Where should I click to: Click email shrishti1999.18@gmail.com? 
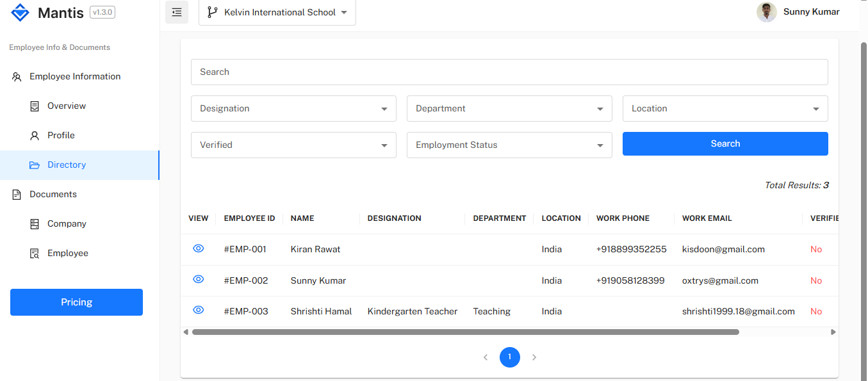coord(739,311)
